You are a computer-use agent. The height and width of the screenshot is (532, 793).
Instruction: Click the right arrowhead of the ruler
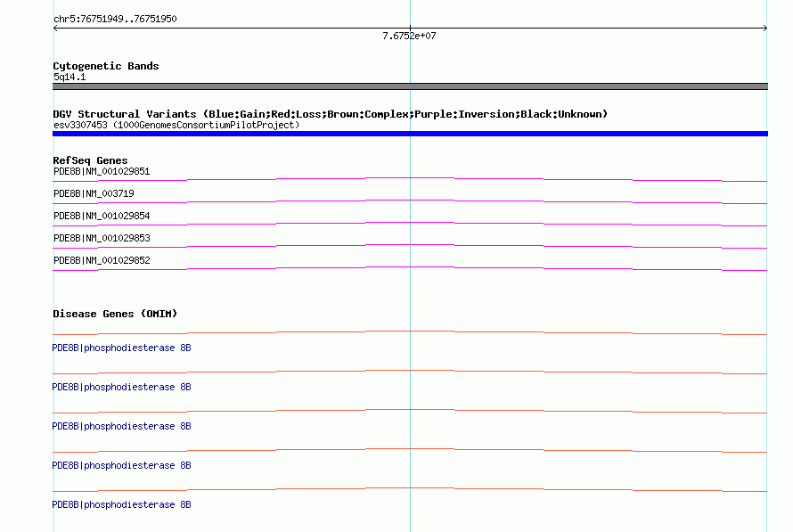[x=765, y=29]
